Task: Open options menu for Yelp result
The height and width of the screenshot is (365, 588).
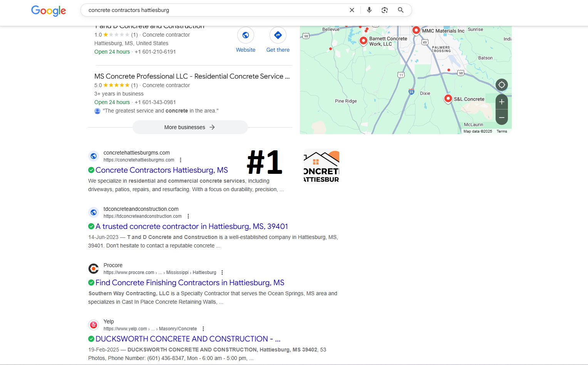Action: pos(203,329)
